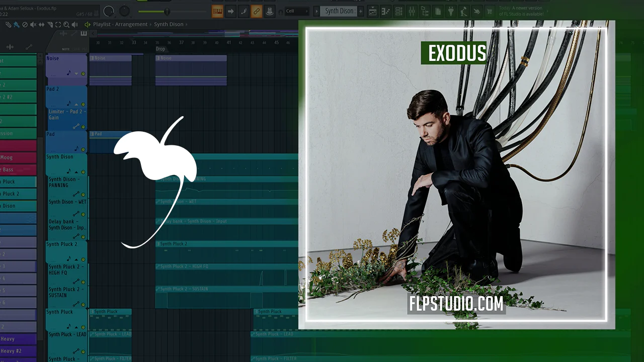Click the metronome hat icon
644x362 pixels.
click(270, 11)
